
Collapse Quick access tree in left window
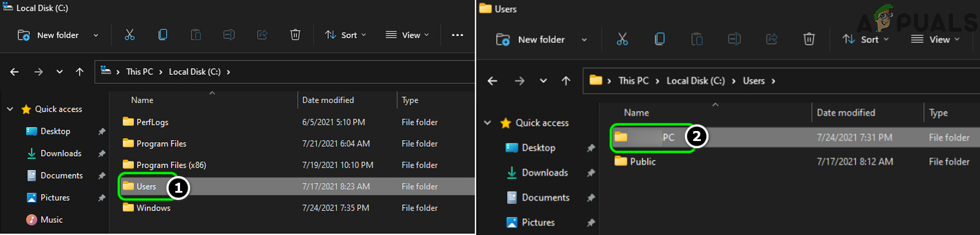click(10, 109)
